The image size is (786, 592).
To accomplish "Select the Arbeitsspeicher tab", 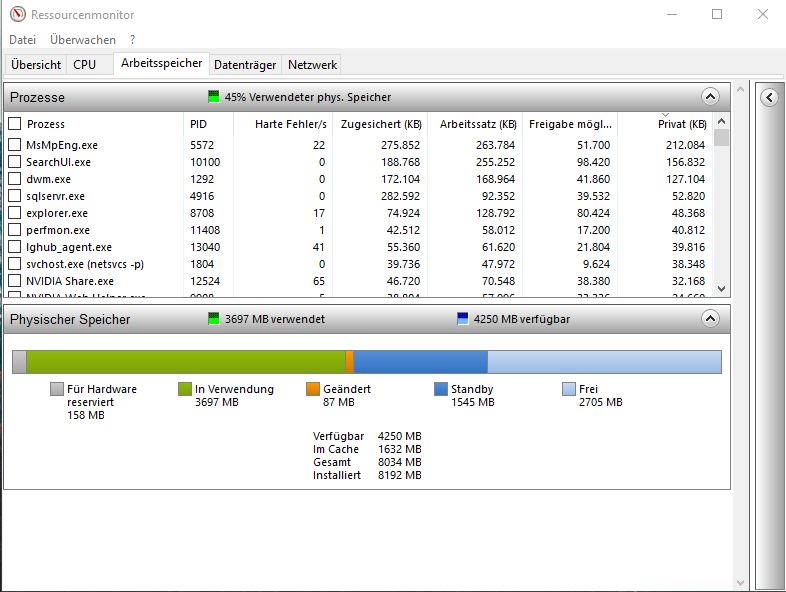I will (x=161, y=63).
